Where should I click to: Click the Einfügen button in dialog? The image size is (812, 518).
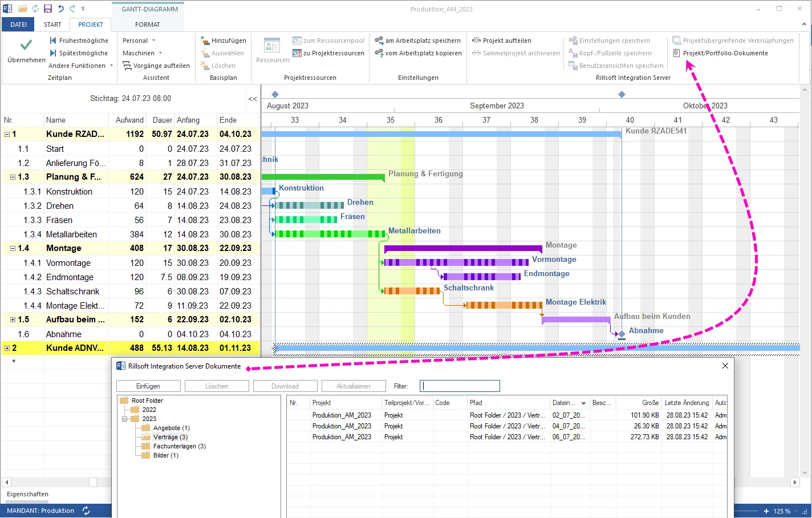pos(148,386)
